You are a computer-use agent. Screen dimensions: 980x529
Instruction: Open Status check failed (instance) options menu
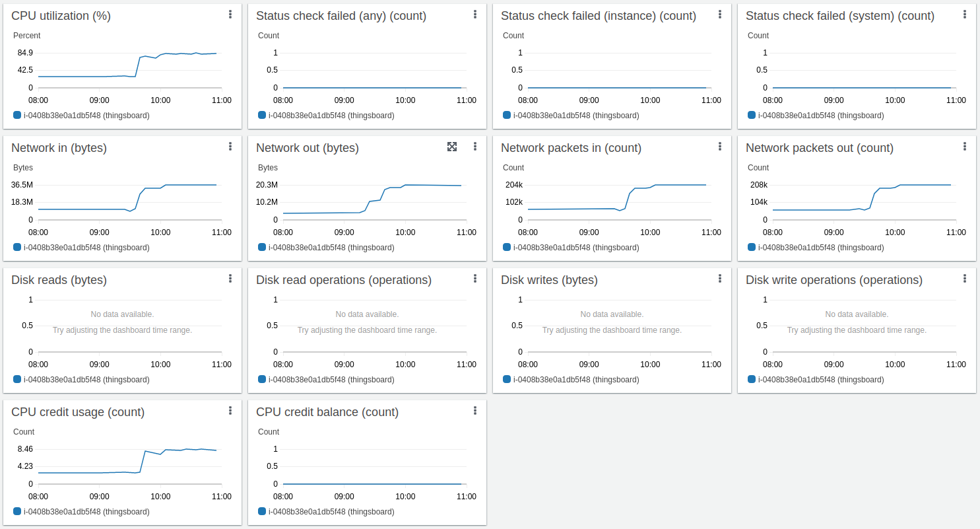720,15
